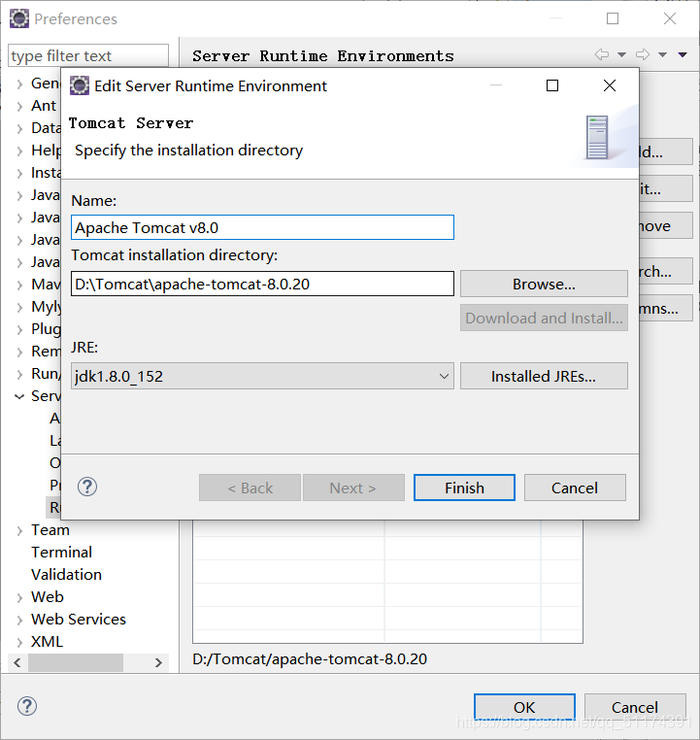
Task: Expand the Ant tree node
Action: [19, 106]
